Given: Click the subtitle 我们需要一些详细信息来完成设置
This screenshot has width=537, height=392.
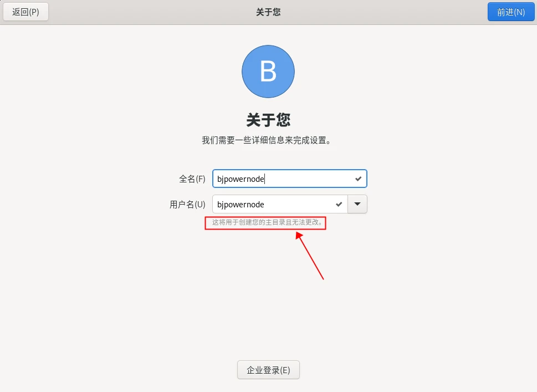Looking at the screenshot, I should pos(266,140).
